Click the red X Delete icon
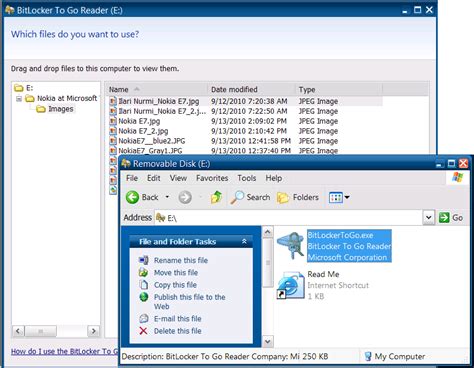Image resolution: width=474 pixels, height=368 pixels. [143, 331]
